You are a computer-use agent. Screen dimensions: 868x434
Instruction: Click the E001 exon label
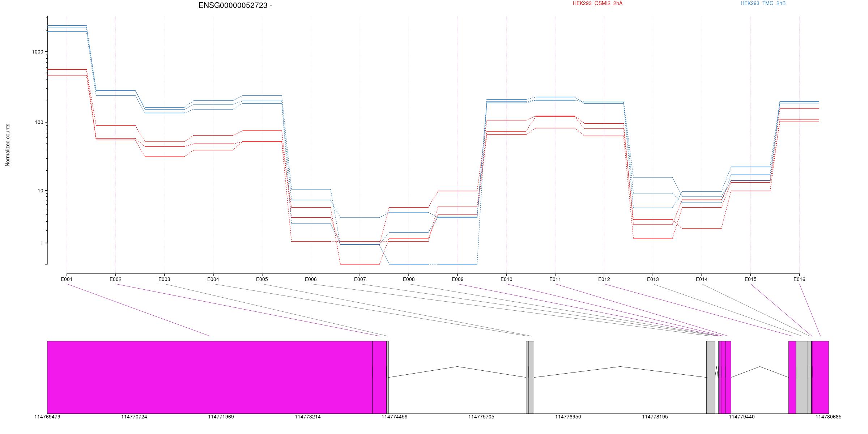67,279
